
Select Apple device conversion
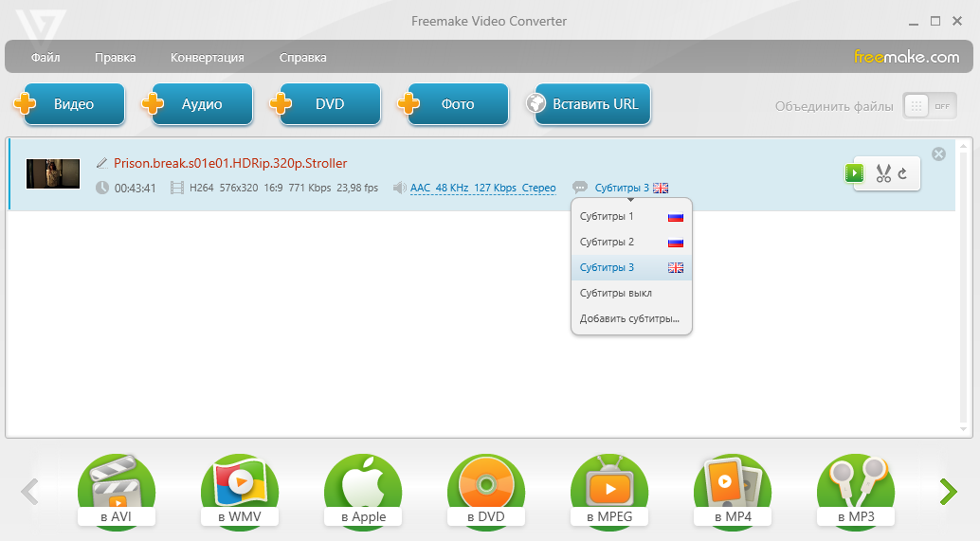pyautogui.click(x=362, y=491)
